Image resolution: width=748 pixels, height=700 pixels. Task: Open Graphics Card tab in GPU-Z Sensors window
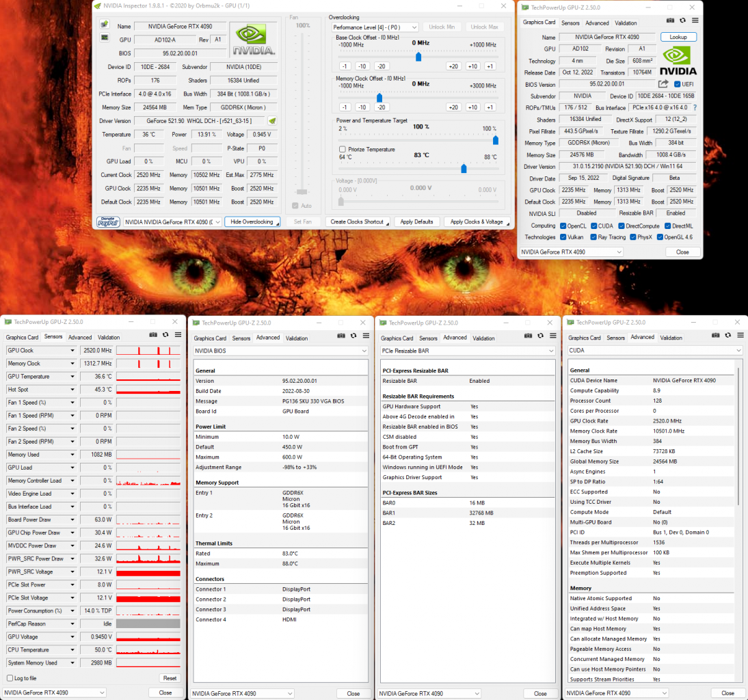coord(22,337)
